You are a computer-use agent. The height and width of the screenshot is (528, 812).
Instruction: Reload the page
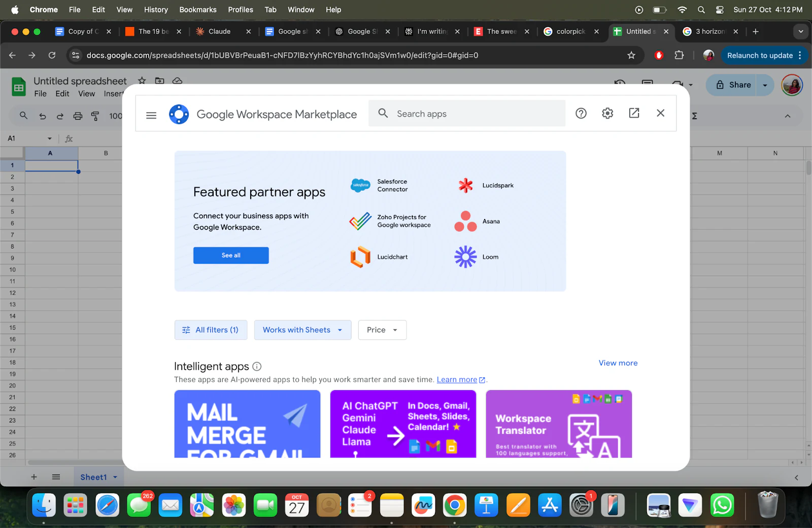tap(52, 55)
